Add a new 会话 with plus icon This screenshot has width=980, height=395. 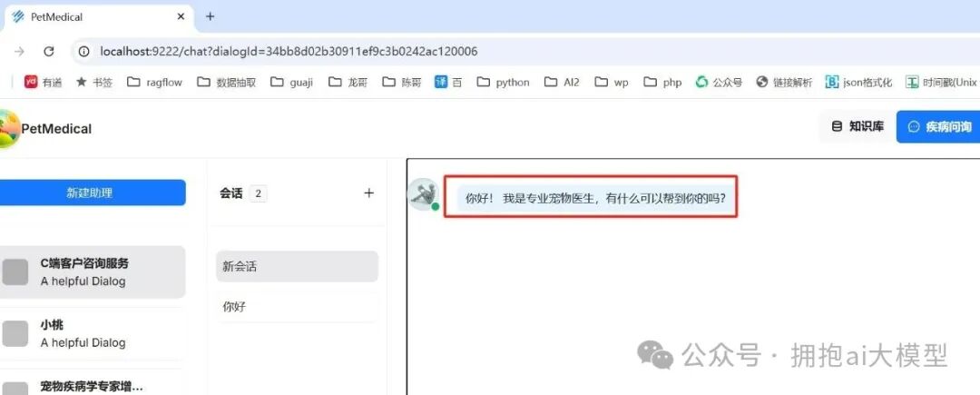(x=368, y=193)
